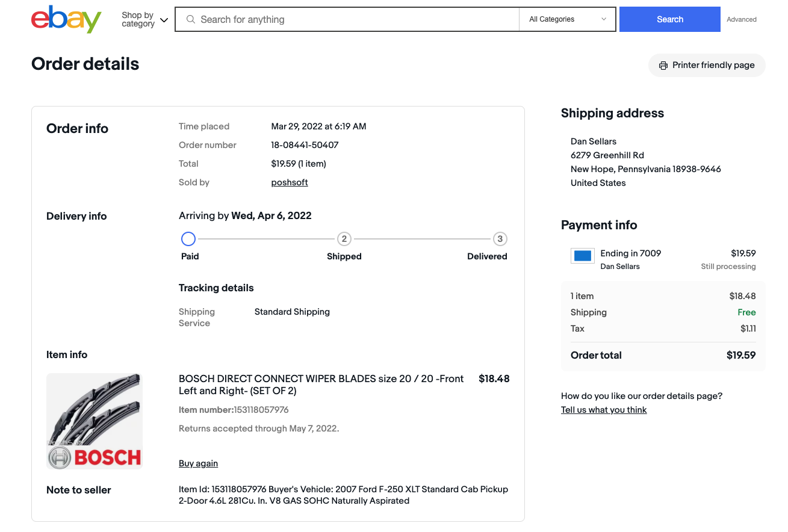This screenshot has height=532, width=788.
Task: Select item number 153118057976 text
Action: [261, 410]
